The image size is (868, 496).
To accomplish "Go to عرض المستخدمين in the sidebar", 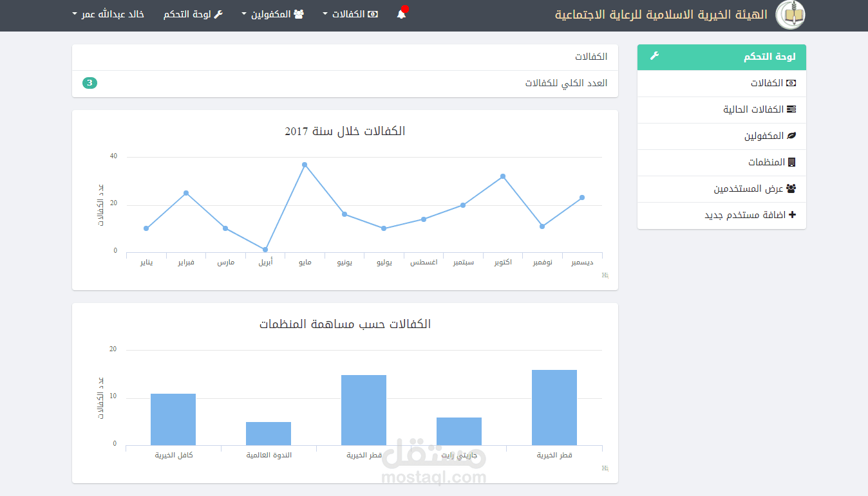I will click(721, 188).
